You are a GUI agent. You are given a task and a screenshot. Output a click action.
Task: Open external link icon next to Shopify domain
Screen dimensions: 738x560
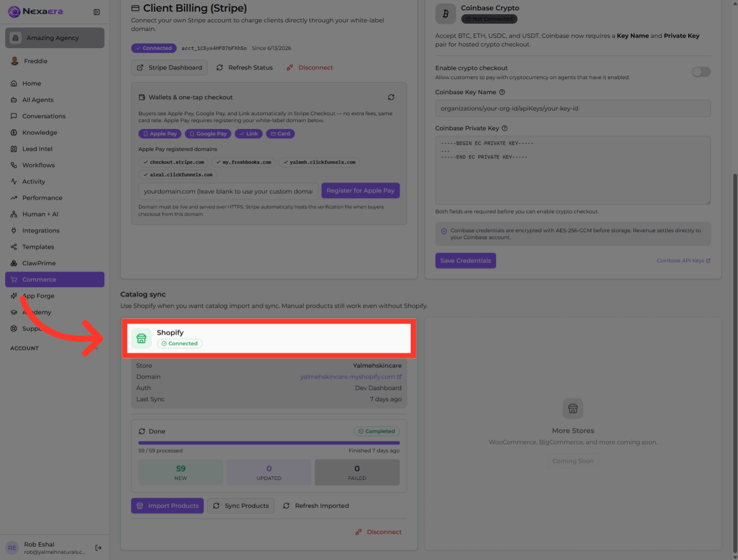(399, 377)
